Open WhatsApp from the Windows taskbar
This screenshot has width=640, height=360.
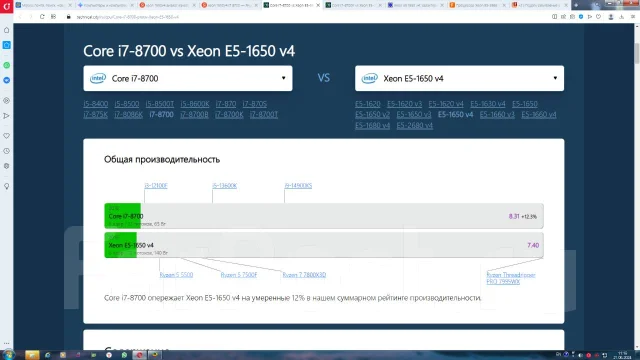tap(124, 355)
